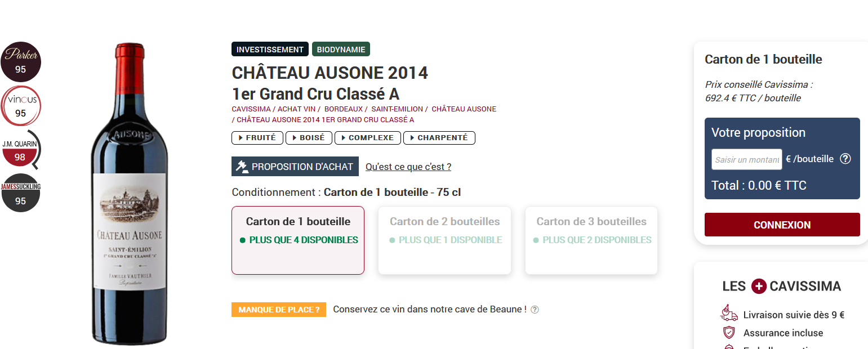Open the BORDEAUX breadcrumb link
Image resolution: width=868 pixels, height=349 pixels.
click(344, 109)
